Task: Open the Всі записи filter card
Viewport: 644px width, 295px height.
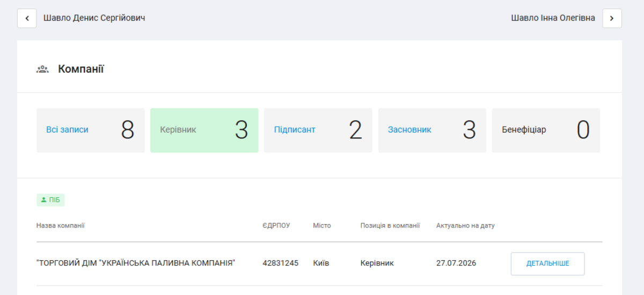Action: pyautogui.click(x=91, y=130)
